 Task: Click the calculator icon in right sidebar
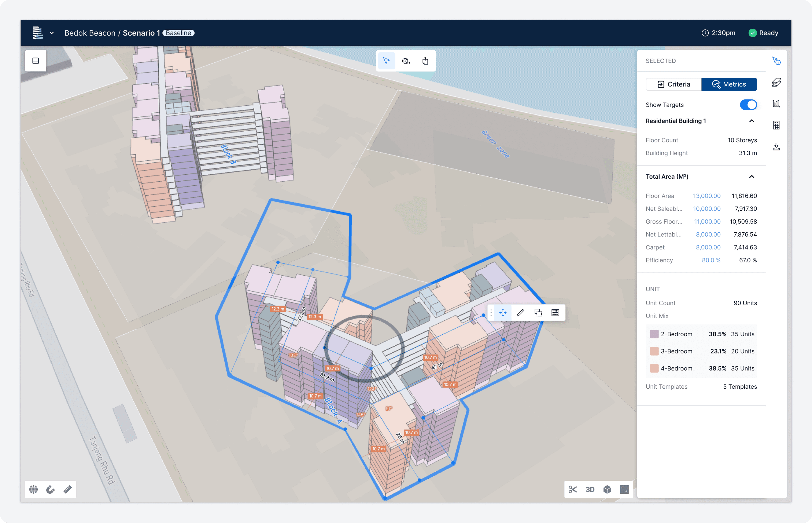tap(776, 125)
